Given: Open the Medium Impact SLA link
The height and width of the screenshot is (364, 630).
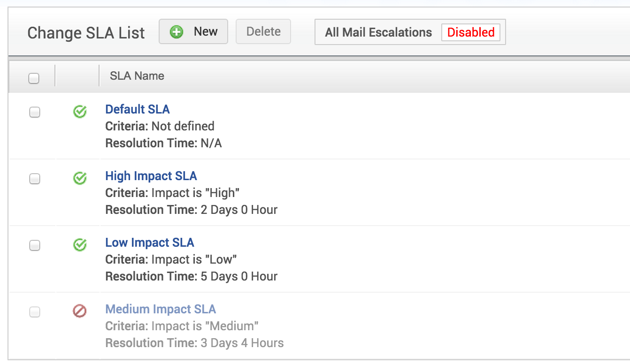Looking at the screenshot, I should (161, 309).
